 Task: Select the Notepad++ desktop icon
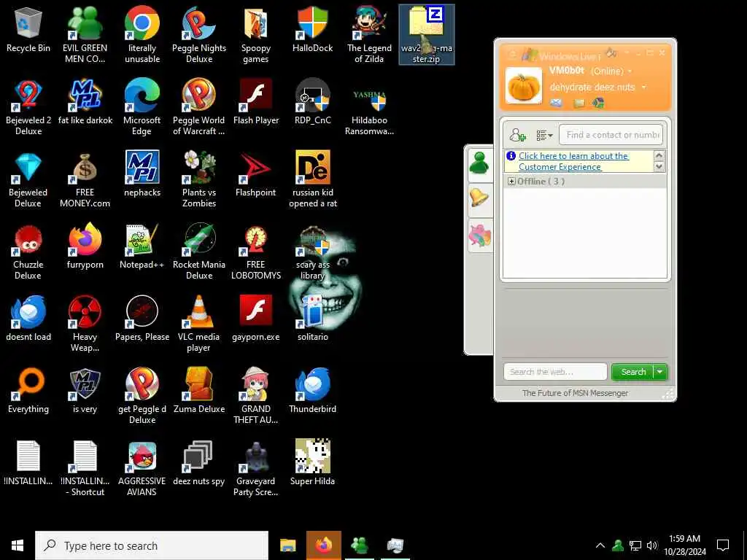click(142, 247)
